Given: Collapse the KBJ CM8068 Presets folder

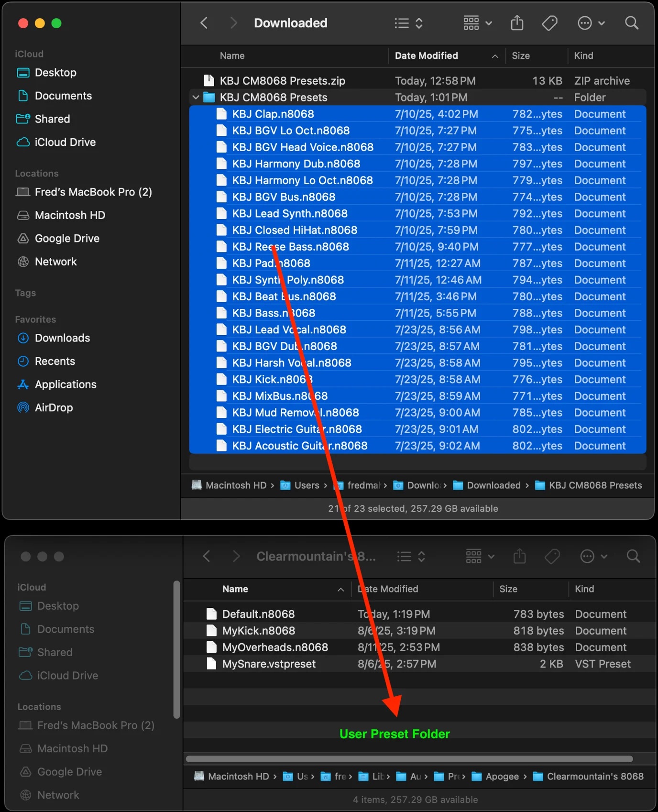Looking at the screenshot, I should tap(196, 98).
